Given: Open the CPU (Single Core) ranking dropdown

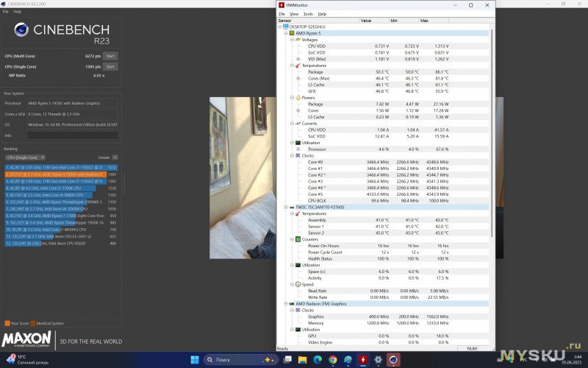Looking at the screenshot, I should [25, 158].
